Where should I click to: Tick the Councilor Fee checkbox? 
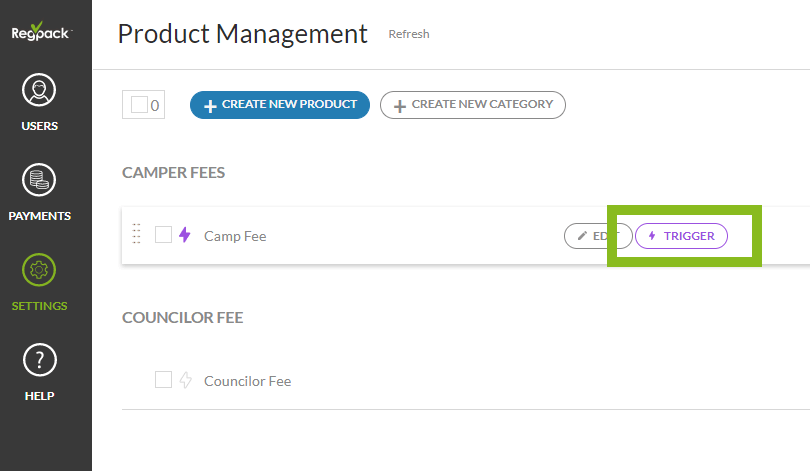click(x=164, y=380)
